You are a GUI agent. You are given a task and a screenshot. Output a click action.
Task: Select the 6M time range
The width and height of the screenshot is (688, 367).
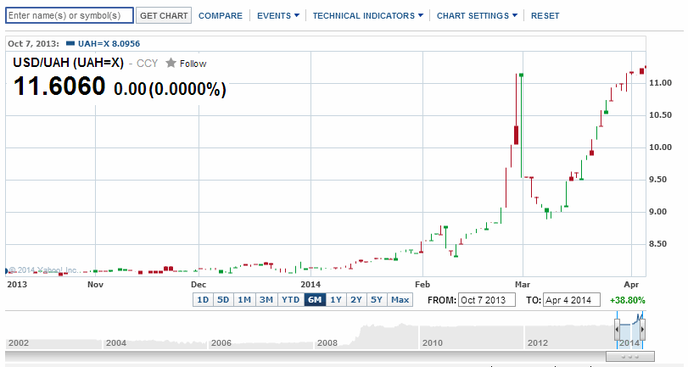[315, 300]
